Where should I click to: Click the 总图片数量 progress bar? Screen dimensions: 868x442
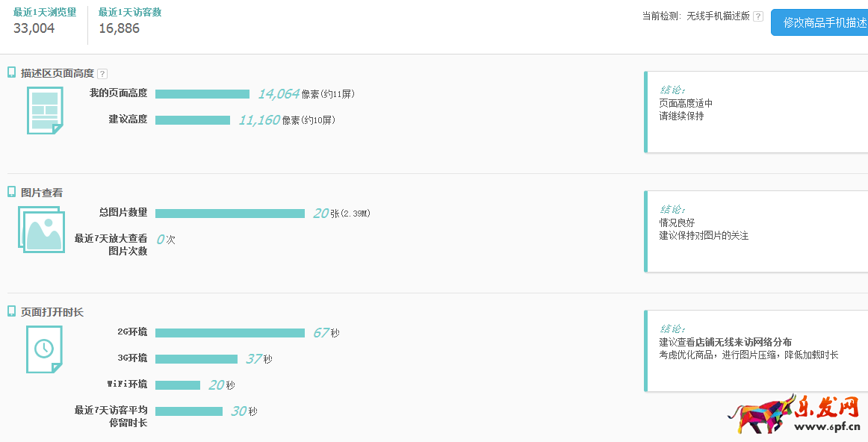pos(230,214)
